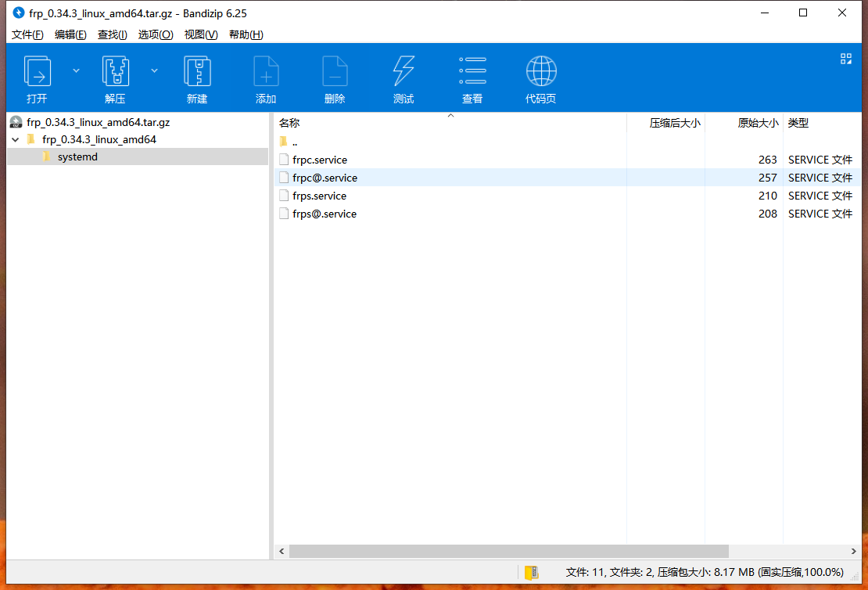
Task: Click the Code page (代码页) globe icon
Action: click(541, 72)
